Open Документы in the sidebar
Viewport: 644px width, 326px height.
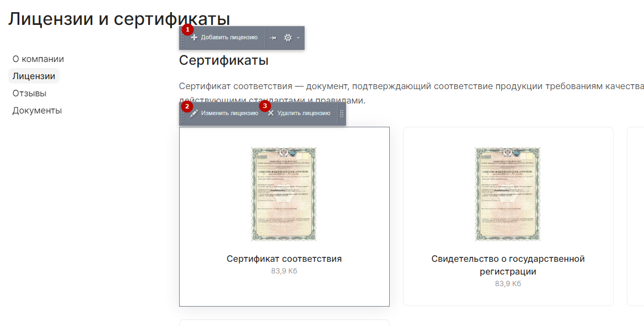pos(37,111)
